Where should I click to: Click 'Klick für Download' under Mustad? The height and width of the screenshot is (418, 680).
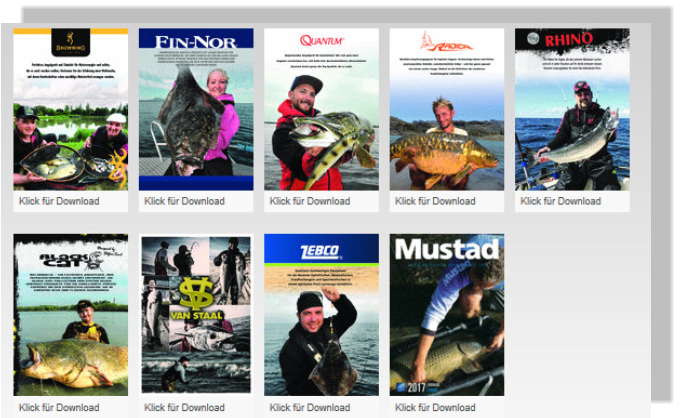tap(435, 408)
